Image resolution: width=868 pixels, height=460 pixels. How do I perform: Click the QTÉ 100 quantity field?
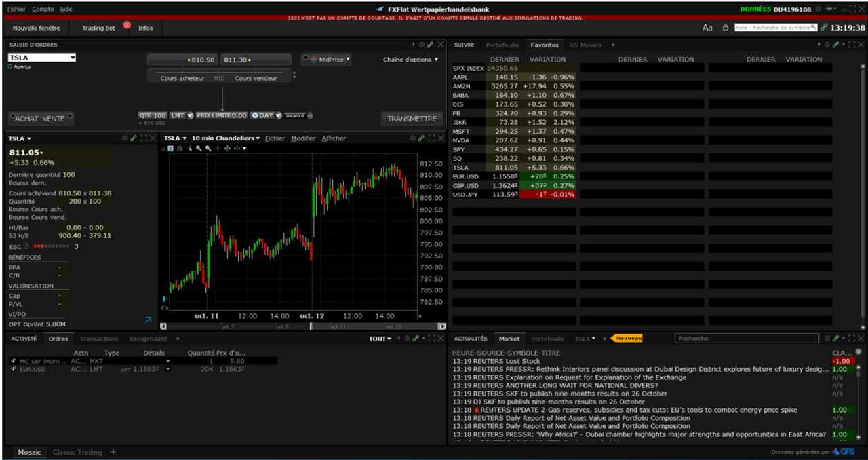tap(153, 115)
